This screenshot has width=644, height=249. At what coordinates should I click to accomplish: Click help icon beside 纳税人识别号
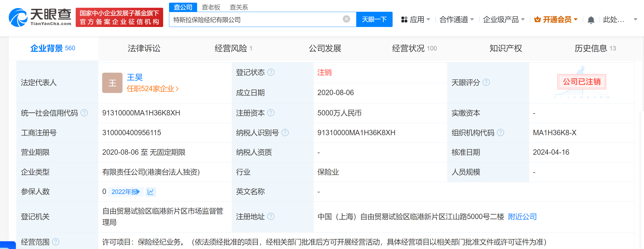pyautogui.click(x=285, y=133)
